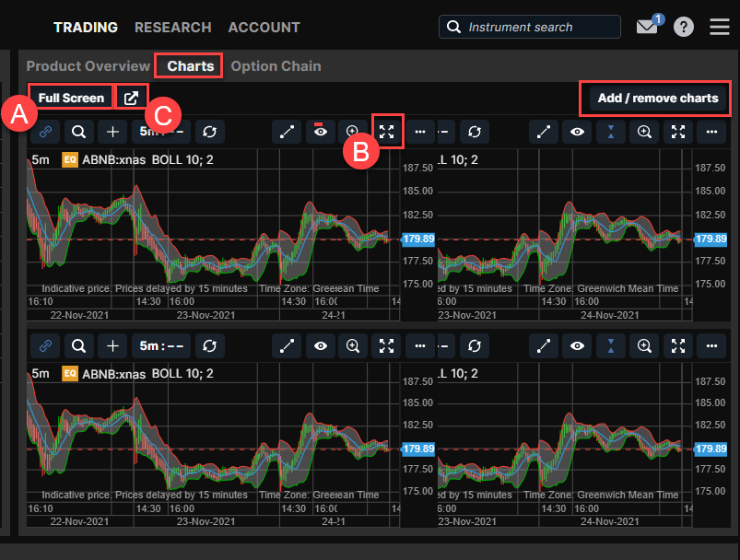This screenshot has height=560, width=740.
Task: Expand the hamburger main menu
Action: coord(720,27)
